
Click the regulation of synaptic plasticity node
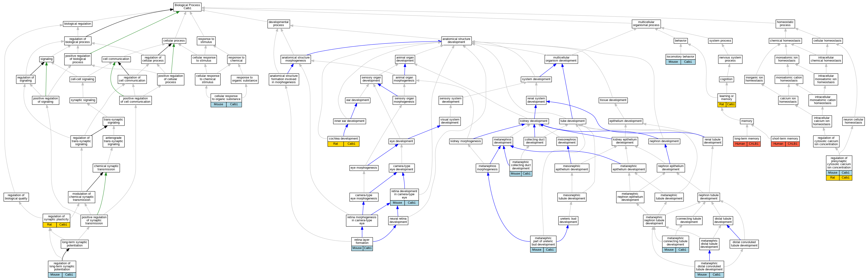56,218
